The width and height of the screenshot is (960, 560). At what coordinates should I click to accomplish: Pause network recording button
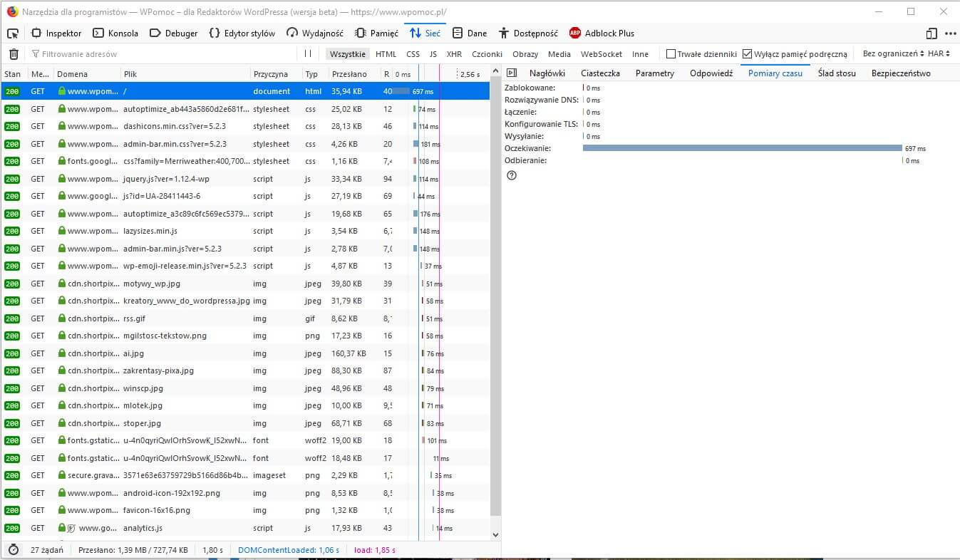308,53
